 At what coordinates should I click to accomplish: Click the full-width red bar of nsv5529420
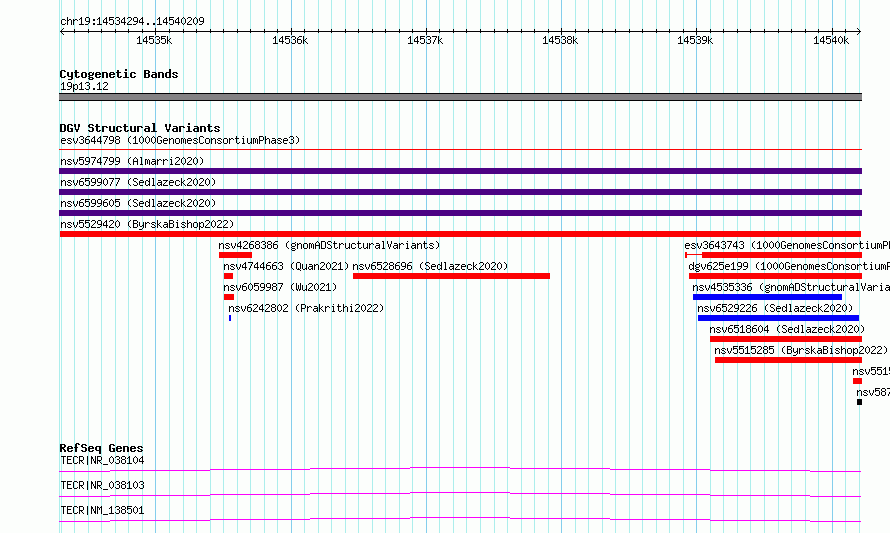[460, 234]
